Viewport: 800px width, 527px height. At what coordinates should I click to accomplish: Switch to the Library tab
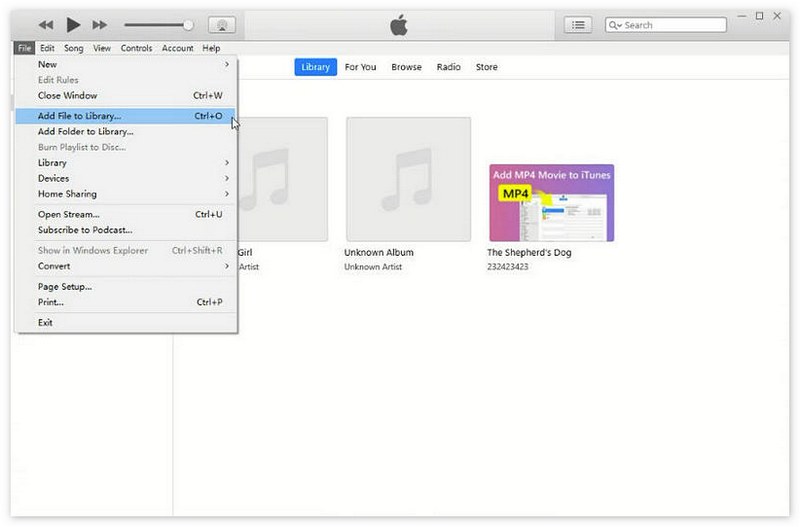point(315,67)
